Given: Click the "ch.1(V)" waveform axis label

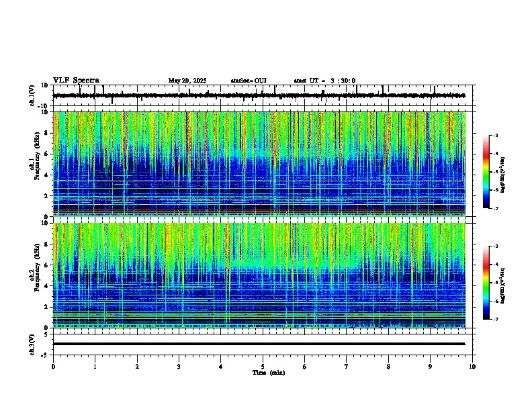Looking at the screenshot, I should pos(32,95).
